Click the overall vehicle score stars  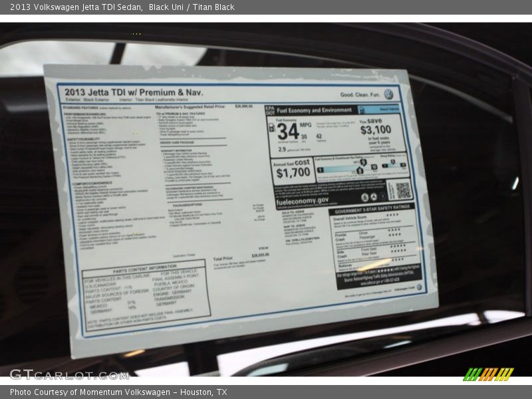coord(392,215)
